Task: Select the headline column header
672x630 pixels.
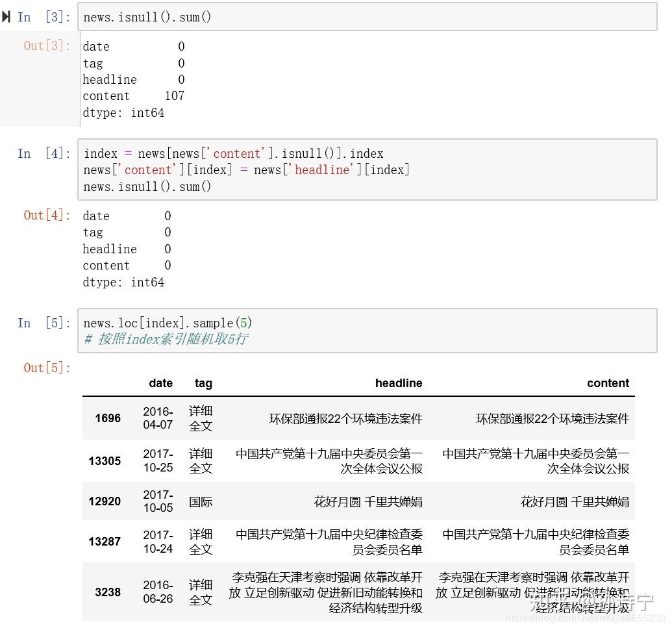Action: click(399, 383)
